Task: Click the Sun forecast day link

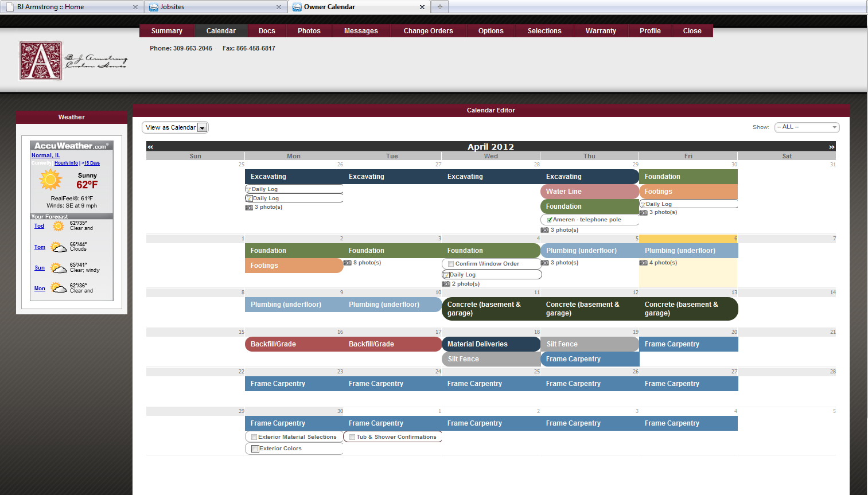Action: (40, 268)
